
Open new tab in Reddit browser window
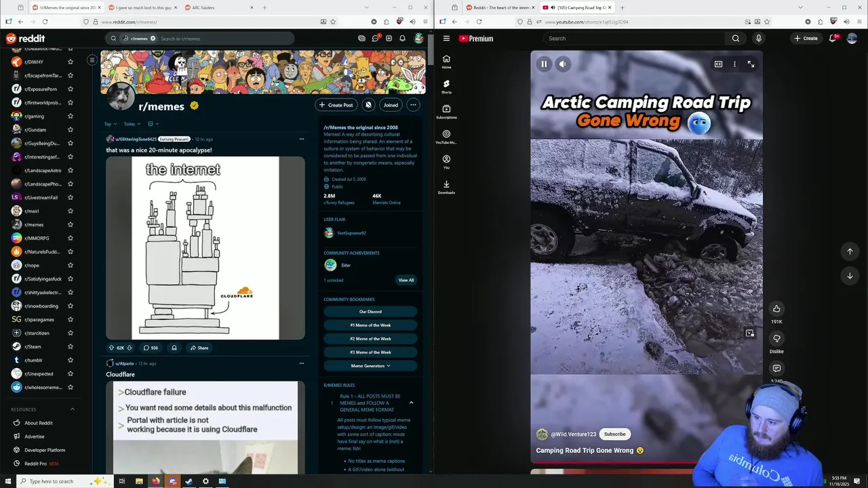(264, 7)
